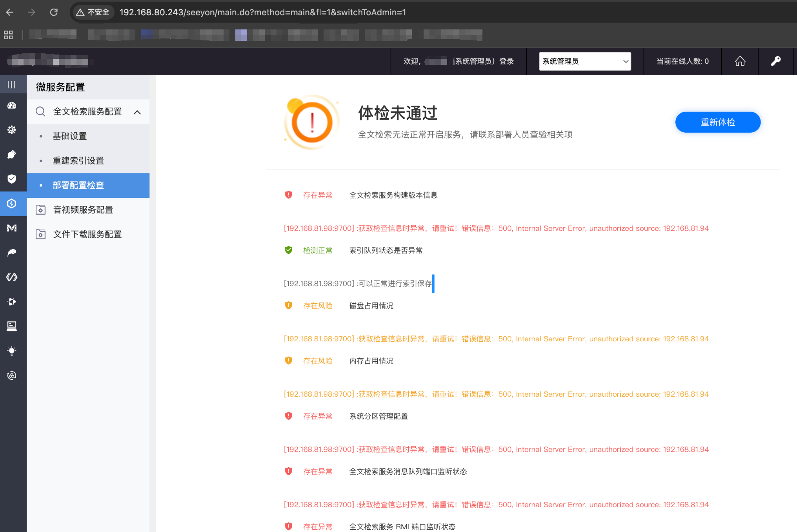797x532 pixels.
Task: Go to home via house icon
Action: 740,61
